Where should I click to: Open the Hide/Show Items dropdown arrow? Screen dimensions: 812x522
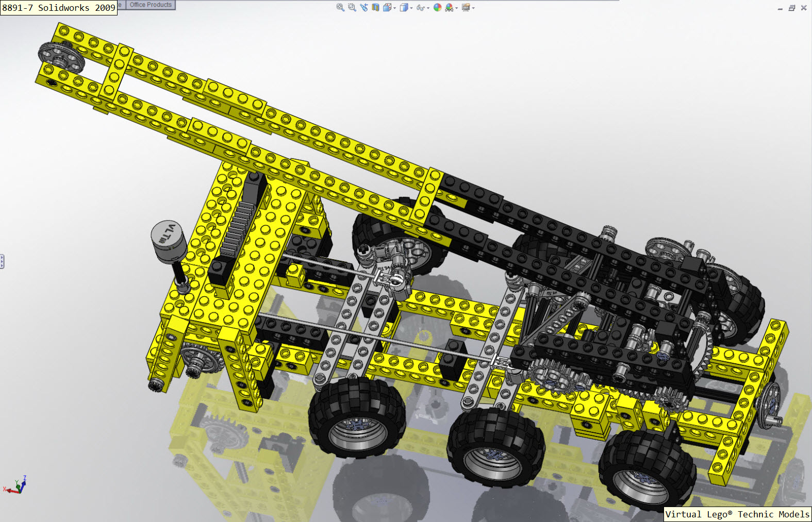click(x=428, y=8)
